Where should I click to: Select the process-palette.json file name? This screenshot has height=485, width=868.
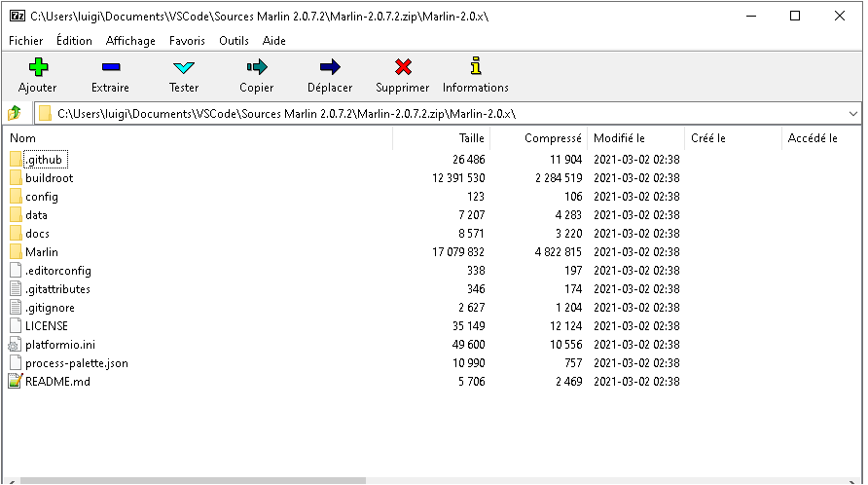77,363
